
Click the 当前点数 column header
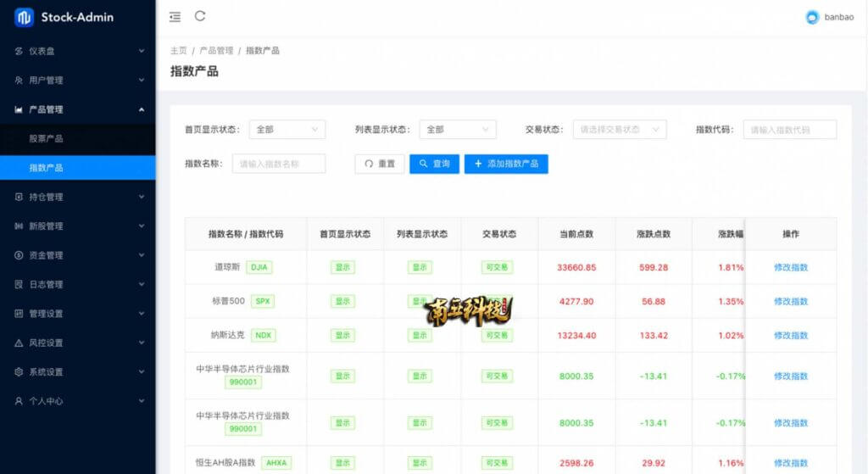576,234
